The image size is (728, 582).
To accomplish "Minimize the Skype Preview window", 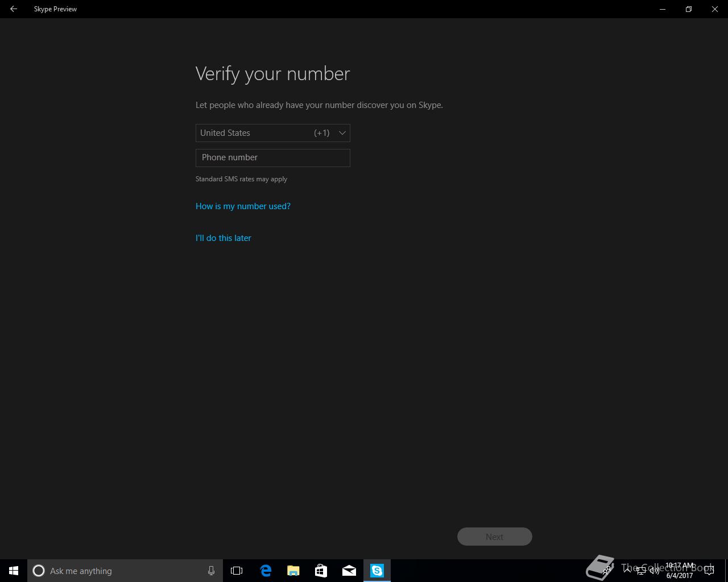I will pos(663,9).
